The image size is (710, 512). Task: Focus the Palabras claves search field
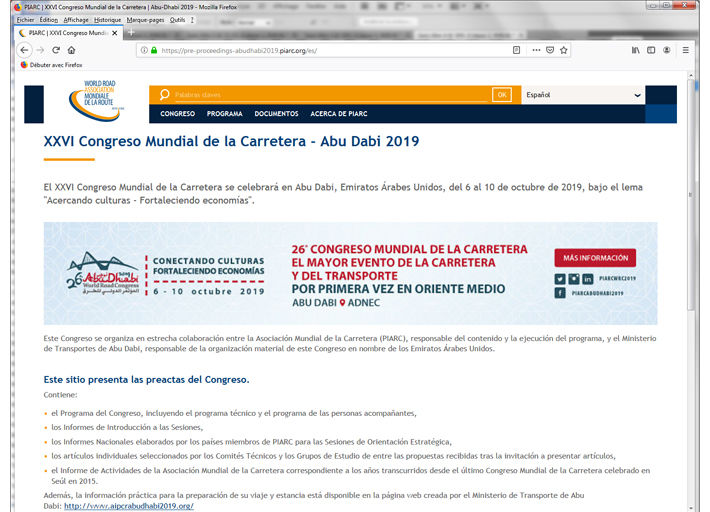tap(331, 95)
